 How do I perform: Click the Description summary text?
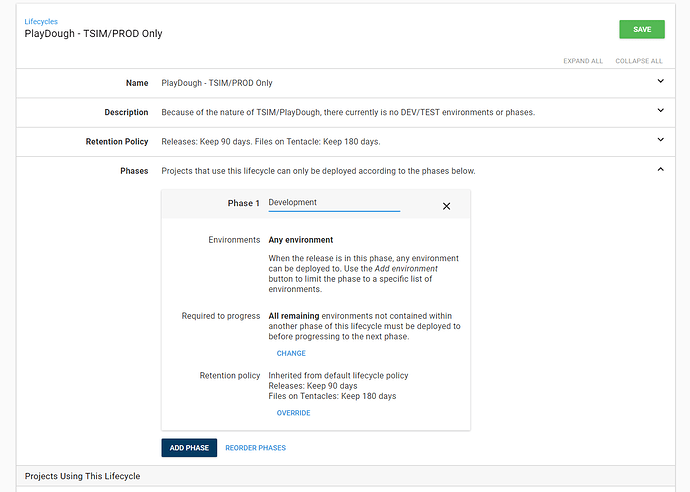pos(347,112)
